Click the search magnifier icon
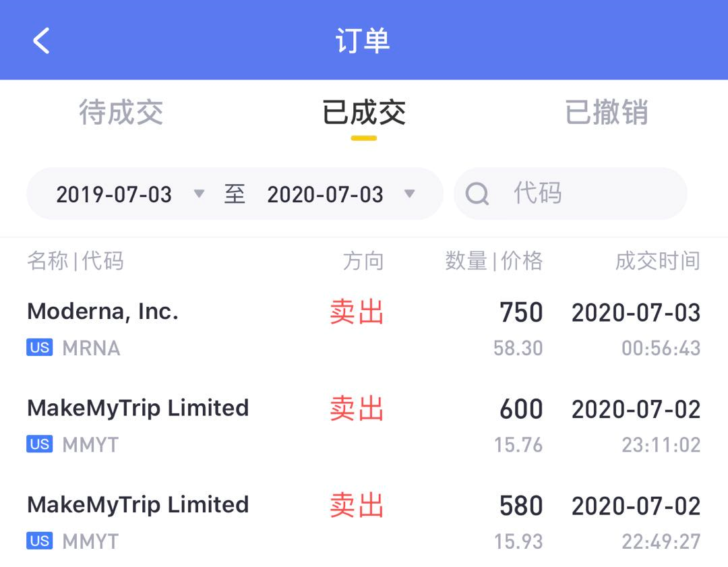The width and height of the screenshot is (728, 567). point(477,193)
